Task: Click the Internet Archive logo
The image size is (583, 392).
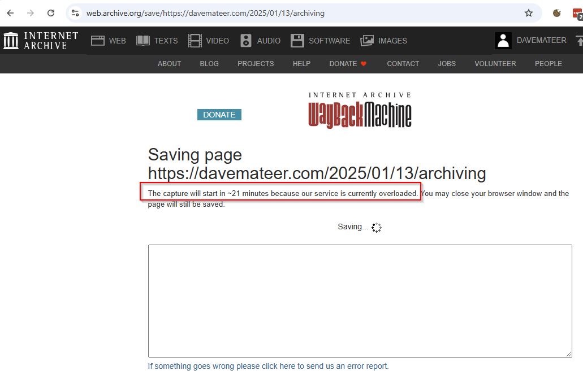Action: (x=40, y=41)
